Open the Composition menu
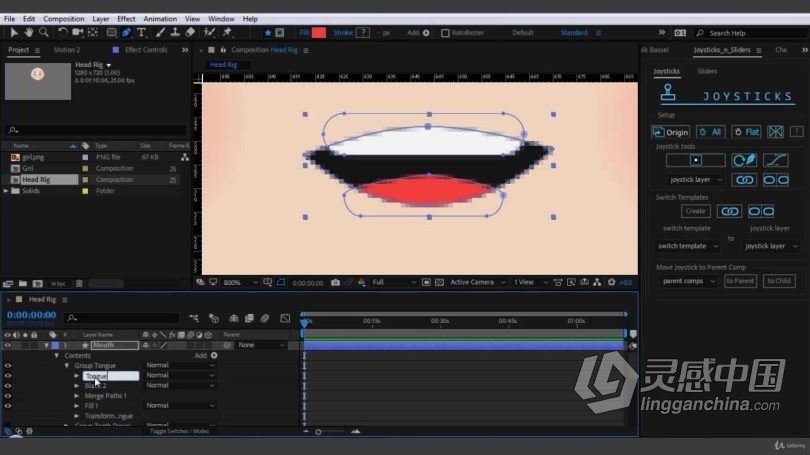The width and height of the screenshot is (810, 455). (64, 19)
